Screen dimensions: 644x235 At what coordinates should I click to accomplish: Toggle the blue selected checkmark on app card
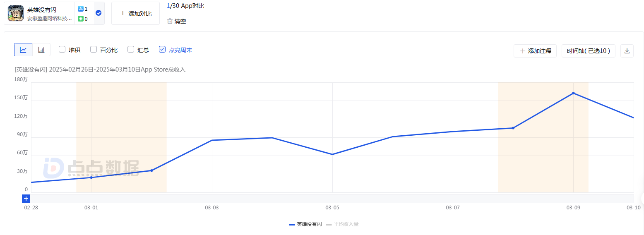point(99,13)
